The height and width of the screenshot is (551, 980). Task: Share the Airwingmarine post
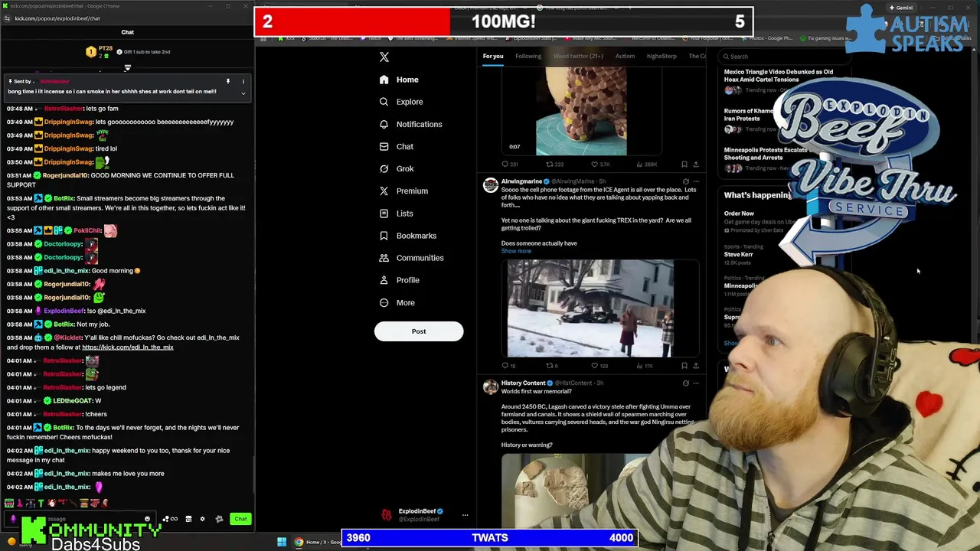(x=695, y=366)
